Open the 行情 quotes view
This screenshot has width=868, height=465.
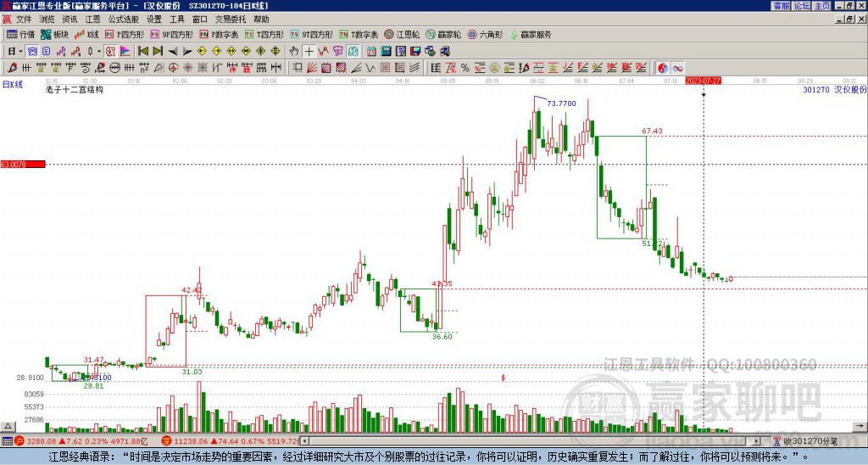pos(20,34)
